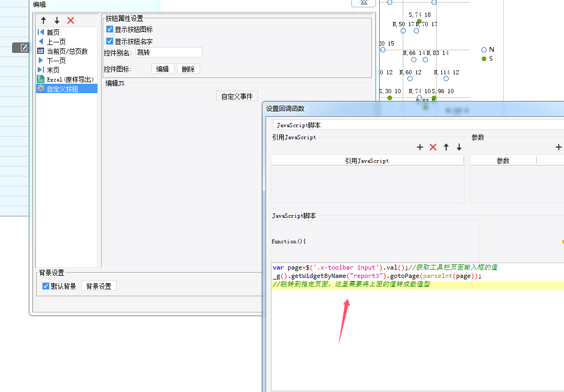Click function(){ text in script panel
Image resolution: width=564 pixels, height=392 pixels.
coord(289,241)
